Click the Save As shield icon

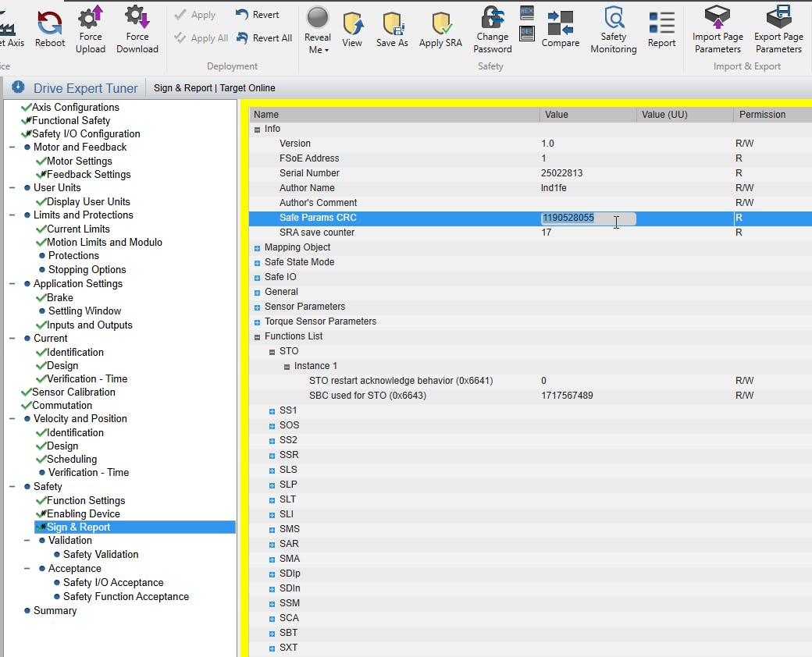click(392, 23)
